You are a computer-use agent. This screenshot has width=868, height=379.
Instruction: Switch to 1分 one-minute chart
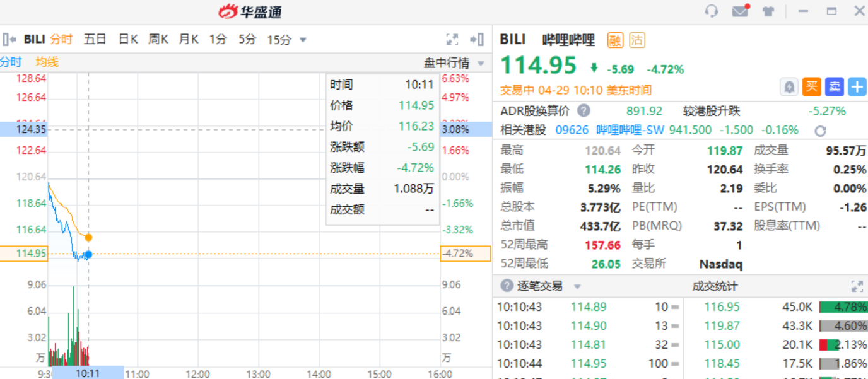tap(218, 39)
